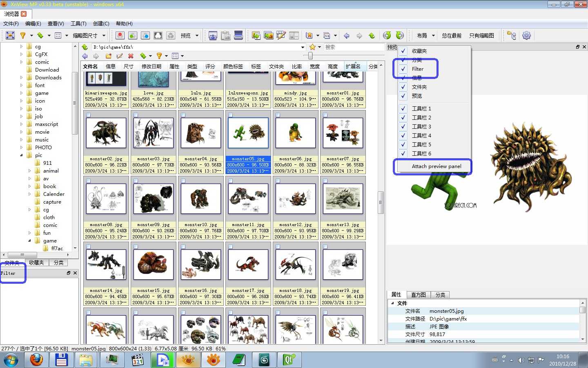
Task: Open the path address bar dropdown
Action: 303,47
